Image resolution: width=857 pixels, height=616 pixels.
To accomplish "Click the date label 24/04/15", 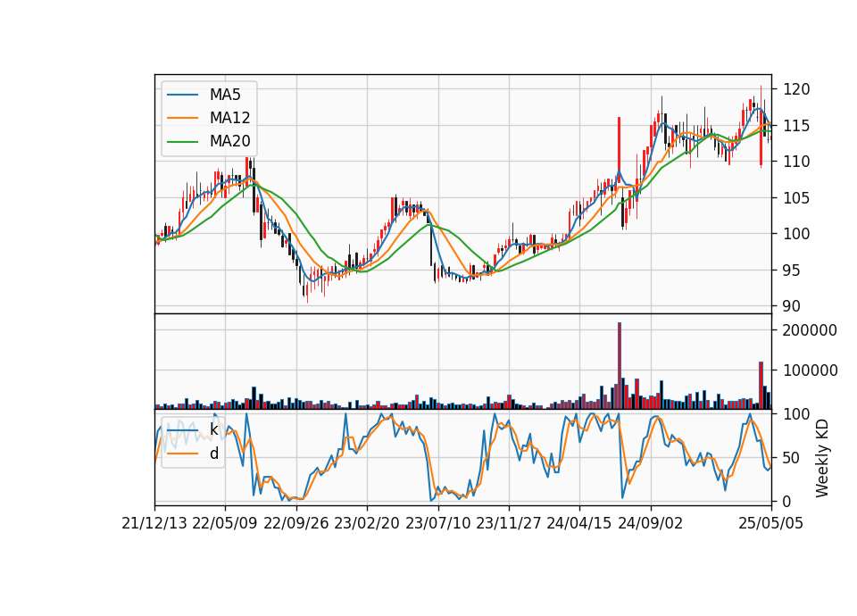I will pyautogui.click(x=579, y=523).
